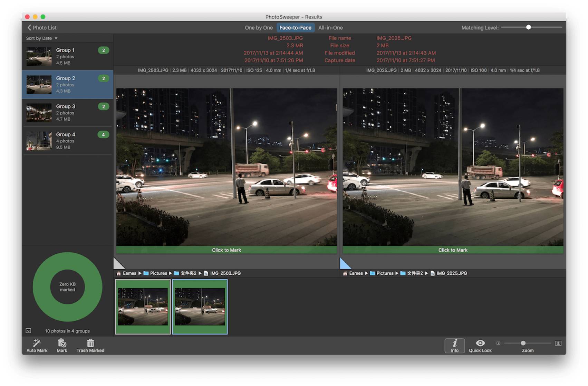
Task: Click the '2017/11/10 at 7:51:27 PM' capture date
Action: click(406, 60)
